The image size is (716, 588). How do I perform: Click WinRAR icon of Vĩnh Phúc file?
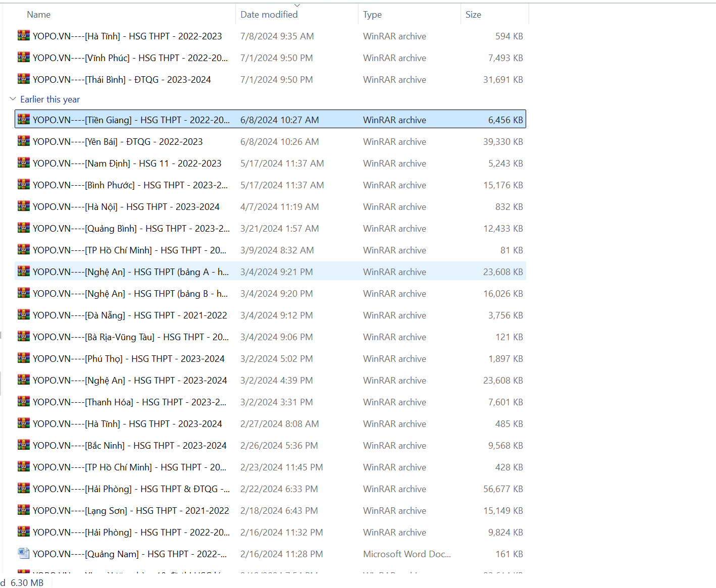[24, 57]
